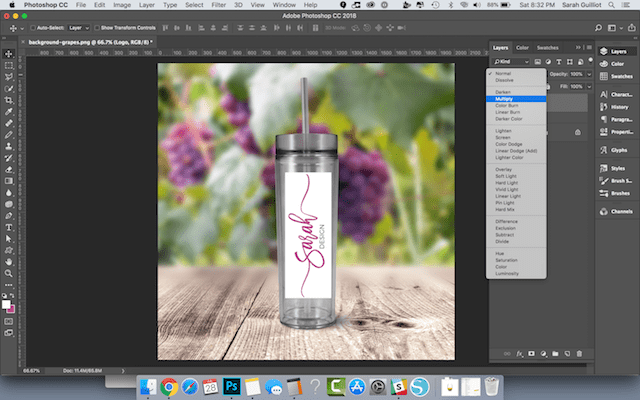Select the Rectangular Marquee tool
The width and height of the screenshot is (640, 400).
pyautogui.click(x=9, y=64)
